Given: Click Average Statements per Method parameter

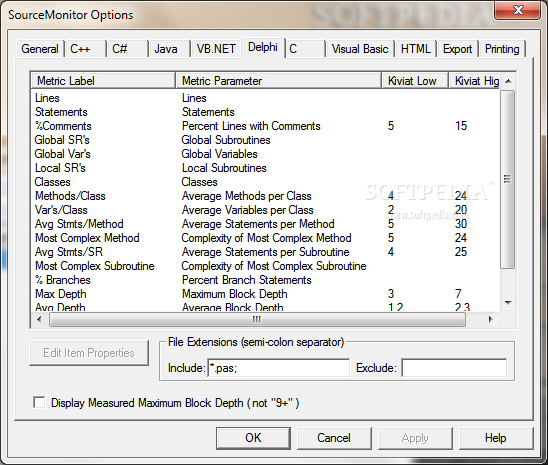Looking at the screenshot, I should coord(258,224).
